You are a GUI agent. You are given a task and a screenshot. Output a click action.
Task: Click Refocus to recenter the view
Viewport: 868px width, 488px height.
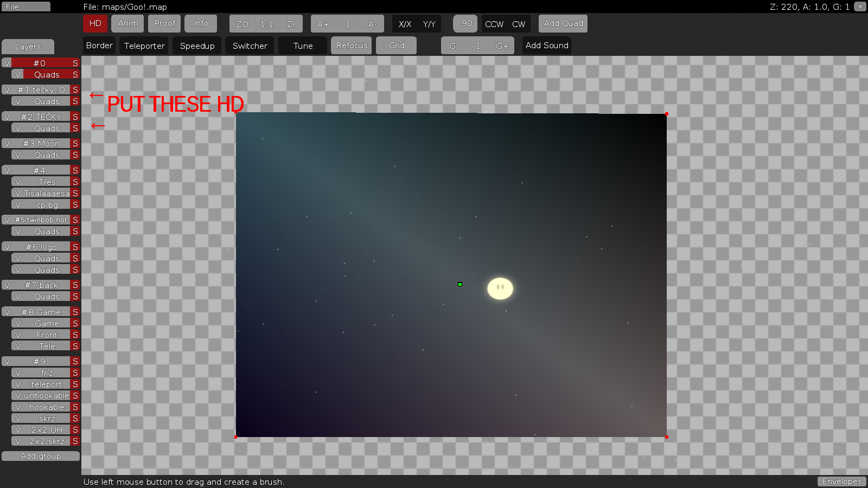[351, 45]
